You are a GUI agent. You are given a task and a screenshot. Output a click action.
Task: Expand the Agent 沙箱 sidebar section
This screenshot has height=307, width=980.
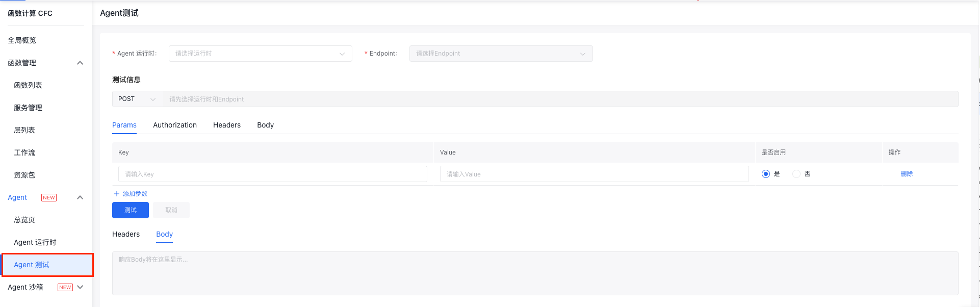[x=80, y=287]
